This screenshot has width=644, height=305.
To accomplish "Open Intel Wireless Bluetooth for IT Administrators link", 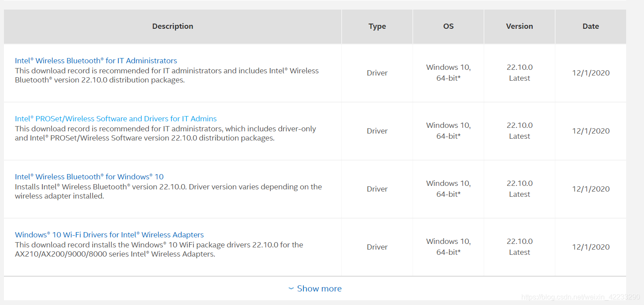I will (96, 61).
